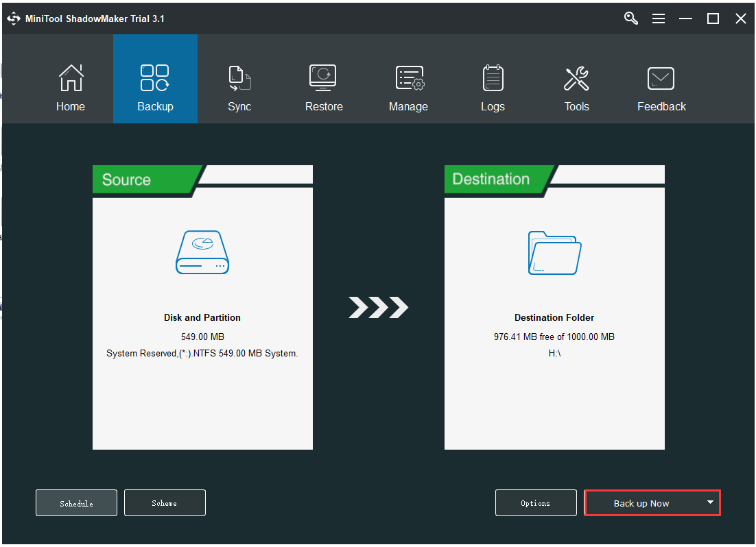Screen dimensions: 756x547
Task: Open the Manage list-gear icon
Action: (410, 78)
